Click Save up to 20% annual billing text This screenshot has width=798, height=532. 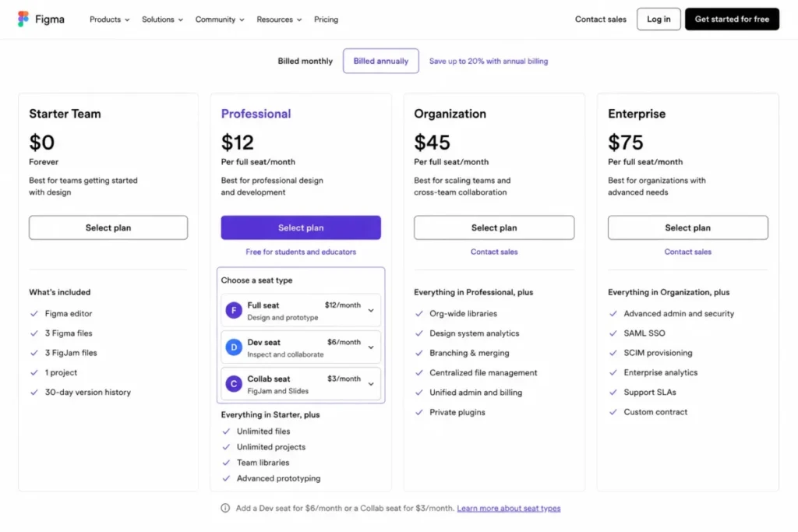(489, 61)
